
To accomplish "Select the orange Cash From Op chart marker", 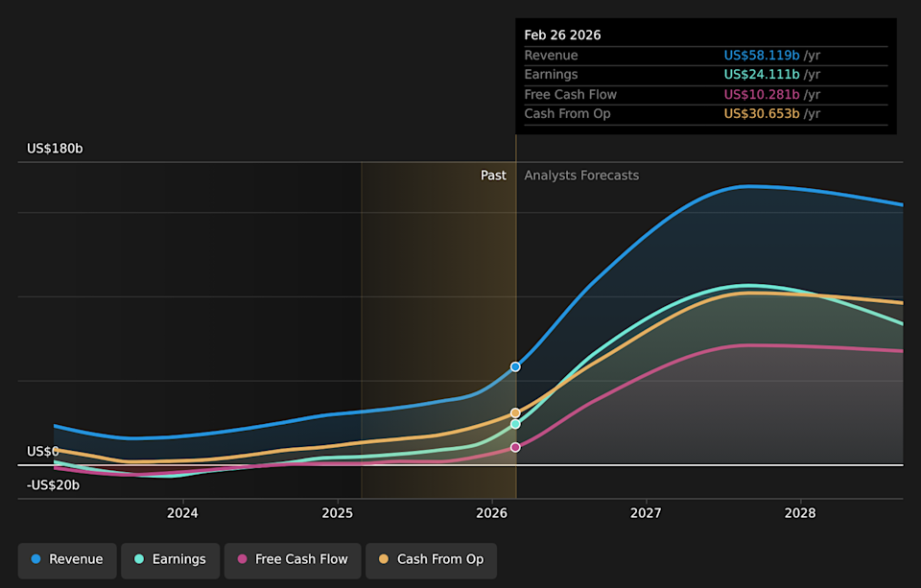I will 515,412.
